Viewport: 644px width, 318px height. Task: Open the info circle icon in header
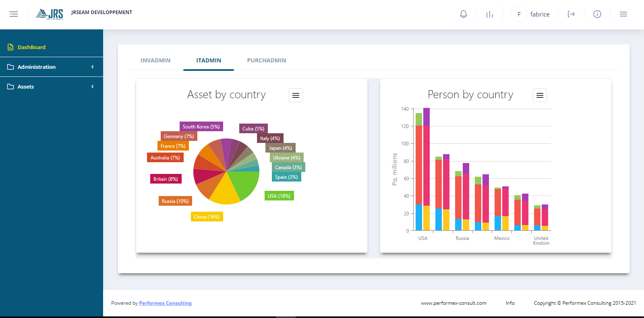pyautogui.click(x=597, y=14)
